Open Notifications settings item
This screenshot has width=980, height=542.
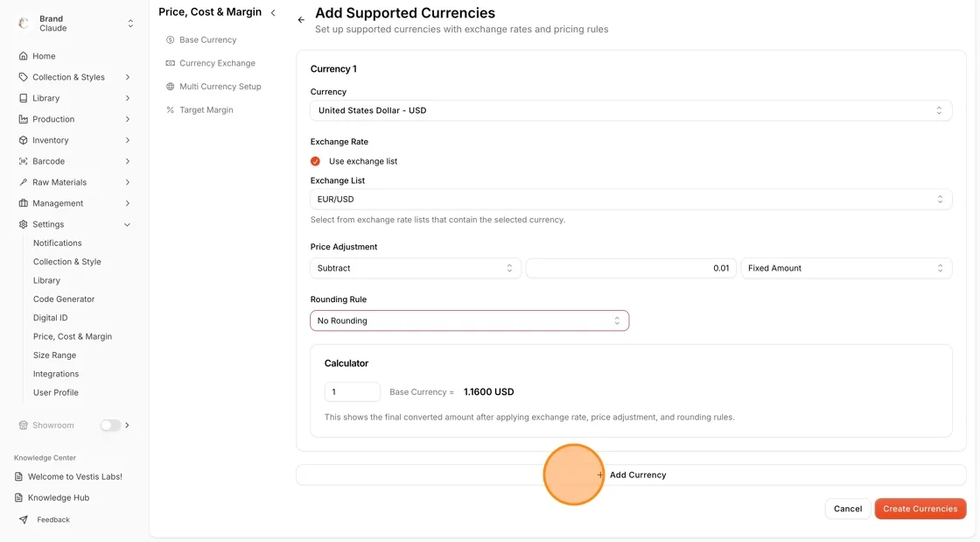(x=58, y=243)
